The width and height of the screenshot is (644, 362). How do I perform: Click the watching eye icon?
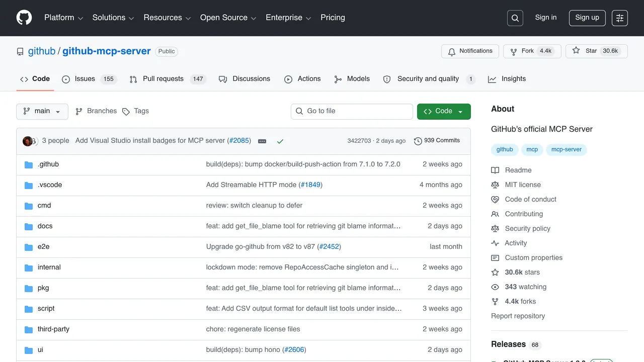click(495, 287)
